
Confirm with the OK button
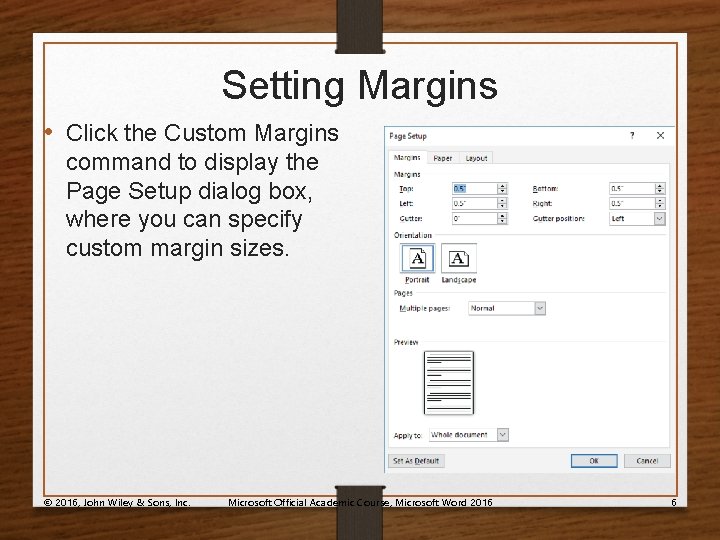point(594,461)
